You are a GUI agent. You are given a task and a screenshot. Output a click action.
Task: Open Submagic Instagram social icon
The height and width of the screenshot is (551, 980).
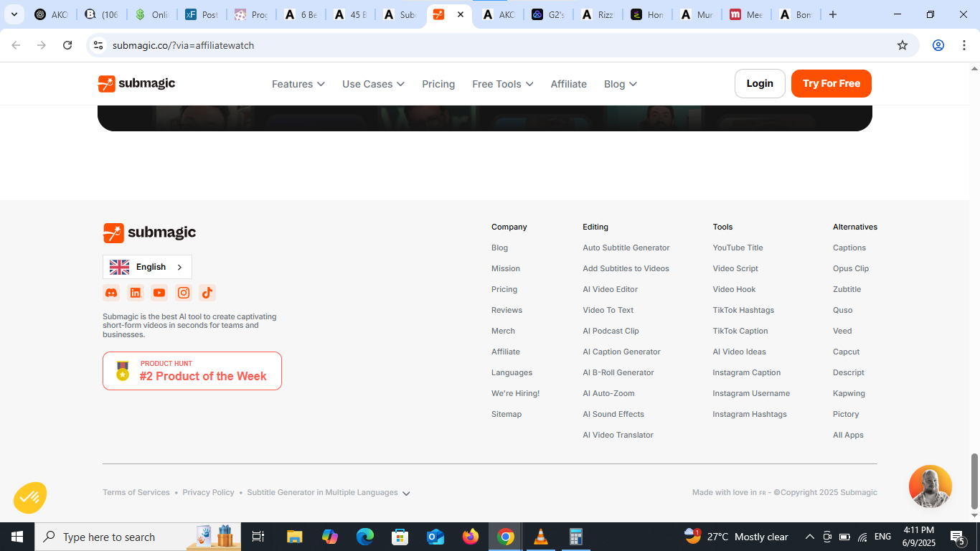point(184,293)
